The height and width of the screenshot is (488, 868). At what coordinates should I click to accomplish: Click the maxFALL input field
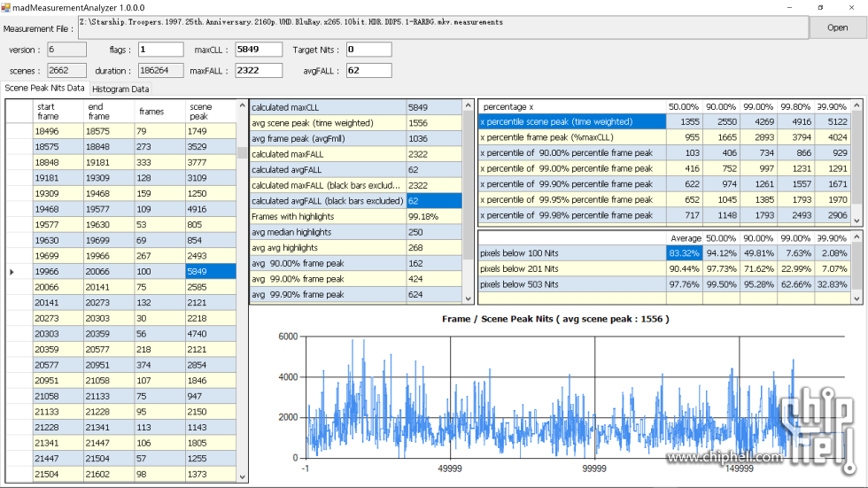pyautogui.click(x=258, y=71)
